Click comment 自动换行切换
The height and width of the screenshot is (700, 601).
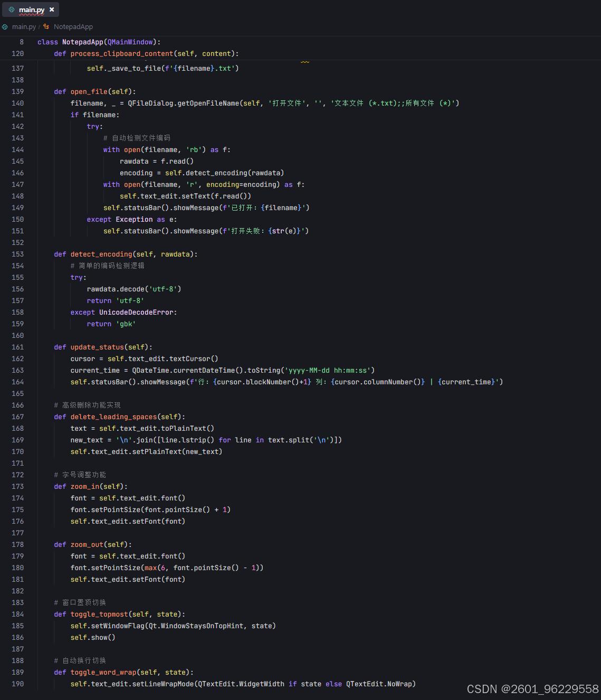tap(80, 660)
